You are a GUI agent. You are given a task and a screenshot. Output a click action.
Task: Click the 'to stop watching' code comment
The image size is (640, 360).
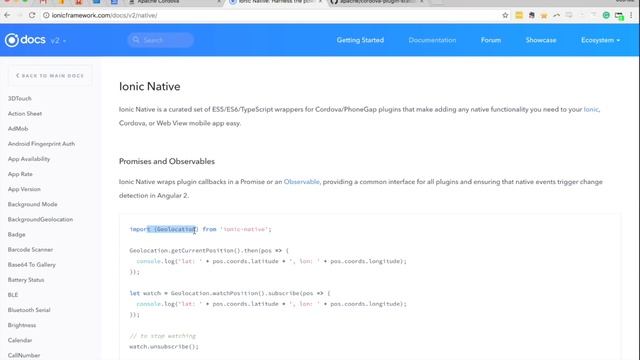[162, 336]
